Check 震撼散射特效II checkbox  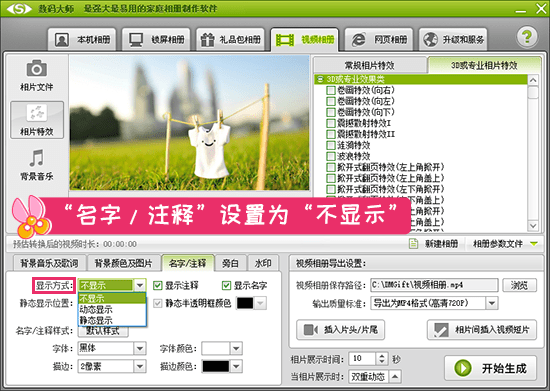[x=331, y=134]
